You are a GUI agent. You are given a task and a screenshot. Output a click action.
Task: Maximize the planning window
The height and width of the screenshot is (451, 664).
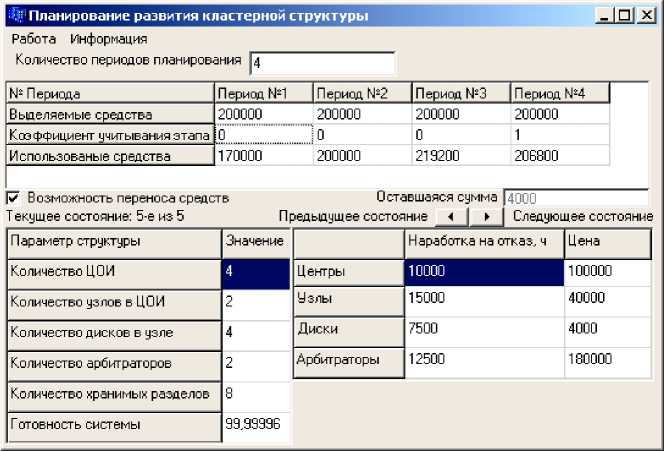pos(624,16)
